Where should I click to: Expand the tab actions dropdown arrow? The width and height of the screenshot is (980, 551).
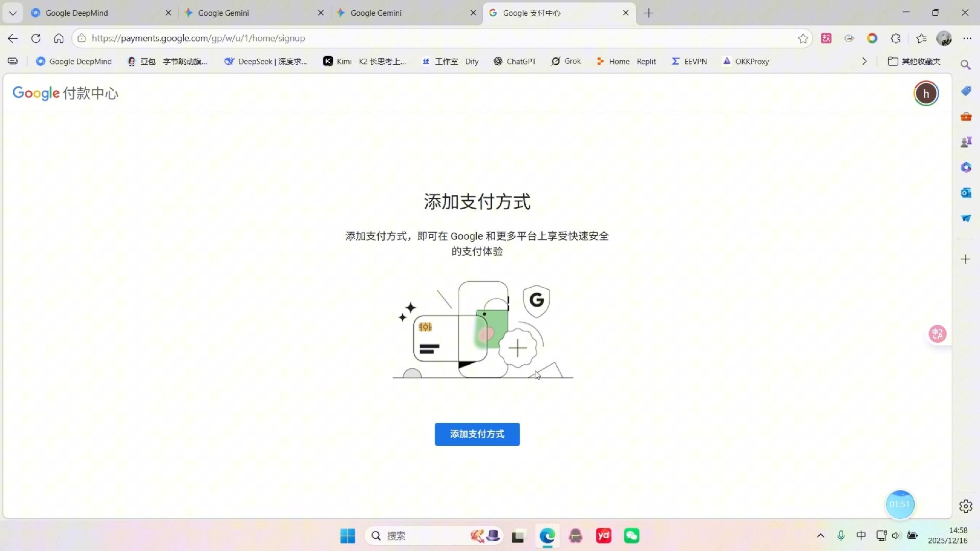[x=13, y=13]
